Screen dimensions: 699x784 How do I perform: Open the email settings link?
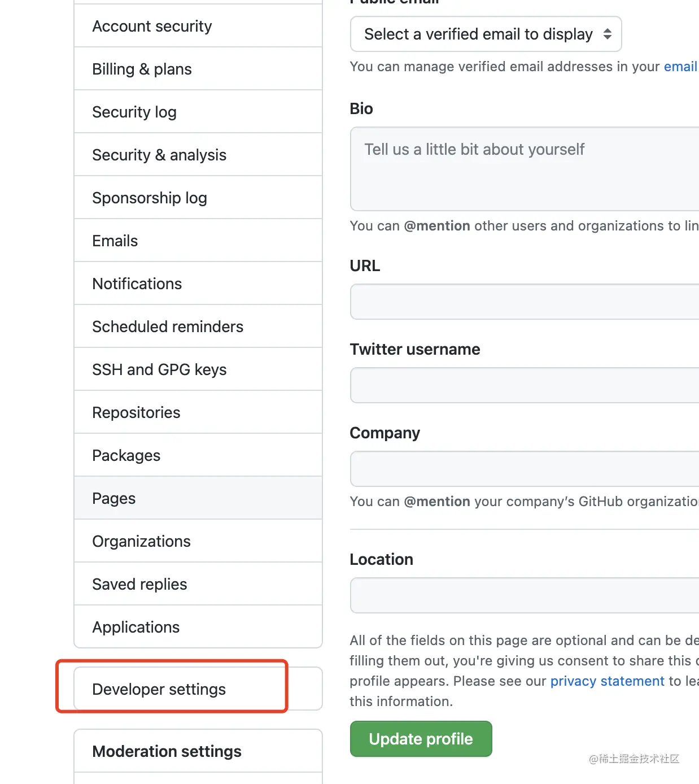(x=680, y=67)
